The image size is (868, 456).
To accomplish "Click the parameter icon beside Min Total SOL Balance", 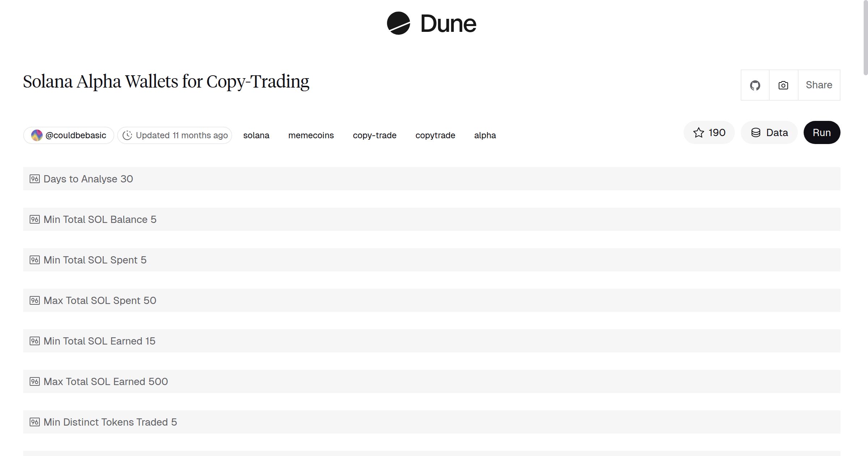I will coord(35,219).
